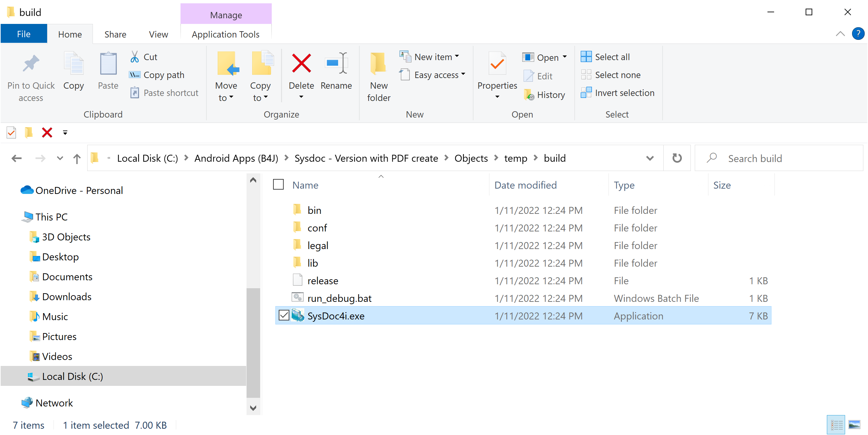The image size is (868, 435).
Task: Click the refresh icon beside address bar
Action: pyautogui.click(x=677, y=158)
